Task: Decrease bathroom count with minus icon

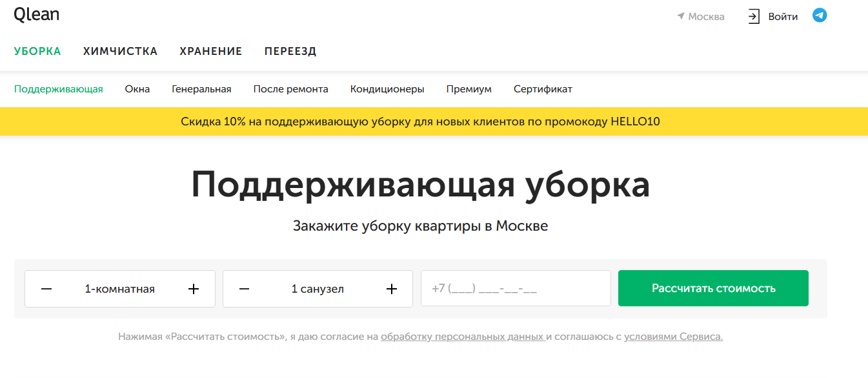Action: point(244,289)
